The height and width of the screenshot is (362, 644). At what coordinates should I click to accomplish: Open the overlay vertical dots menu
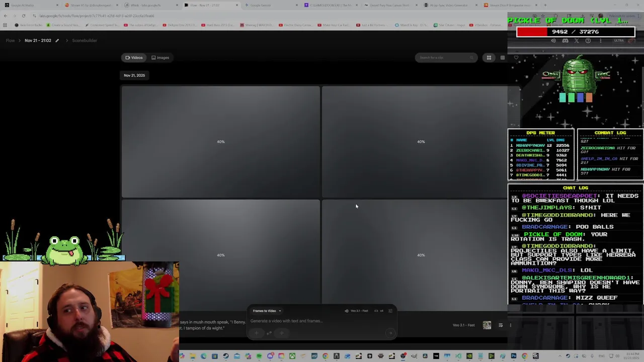[600, 41]
